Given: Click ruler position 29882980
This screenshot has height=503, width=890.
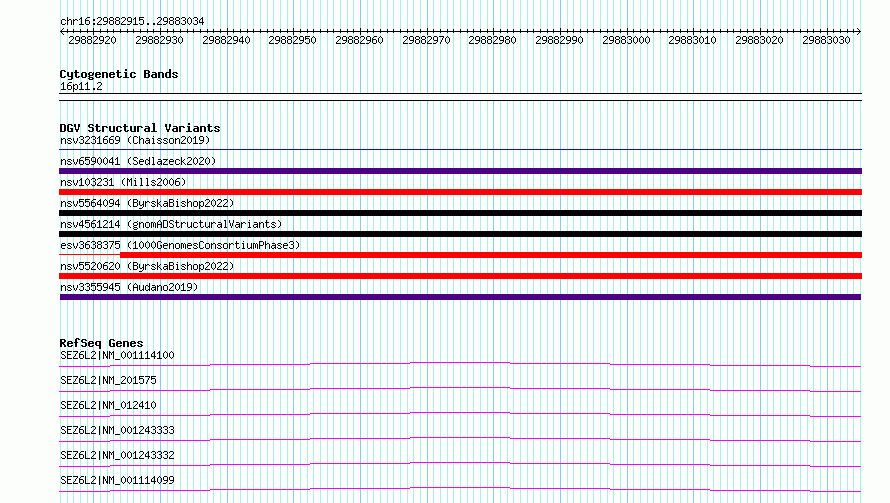Looking at the screenshot, I should pyautogui.click(x=492, y=40).
